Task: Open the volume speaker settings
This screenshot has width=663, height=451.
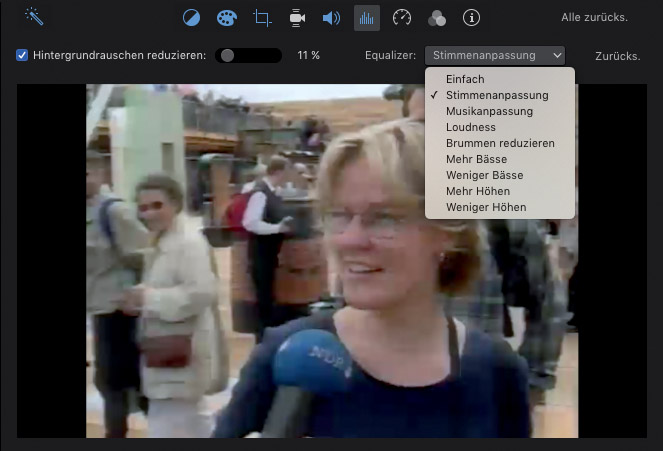Action: [332, 18]
